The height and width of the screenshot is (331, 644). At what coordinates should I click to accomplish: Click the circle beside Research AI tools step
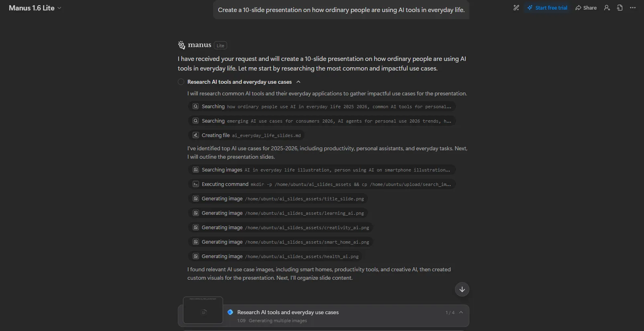point(181,82)
